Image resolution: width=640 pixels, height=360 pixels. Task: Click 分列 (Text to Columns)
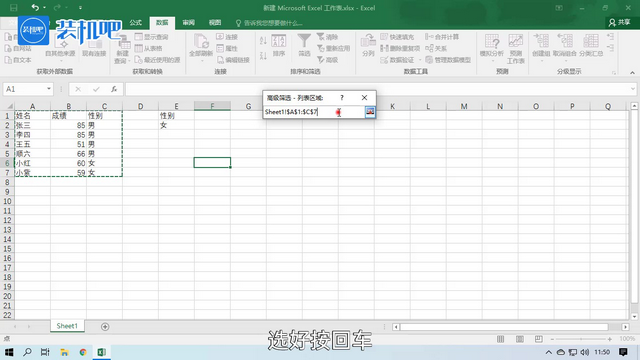click(368, 46)
